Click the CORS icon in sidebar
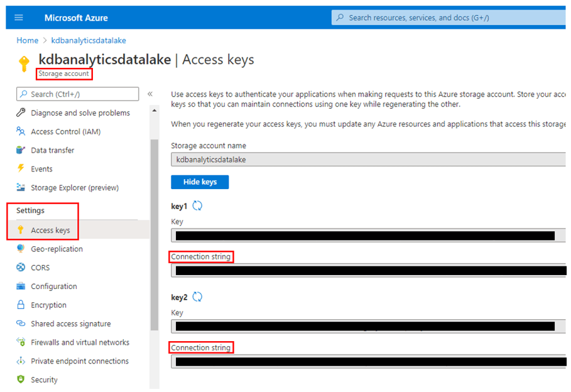 tap(21, 267)
